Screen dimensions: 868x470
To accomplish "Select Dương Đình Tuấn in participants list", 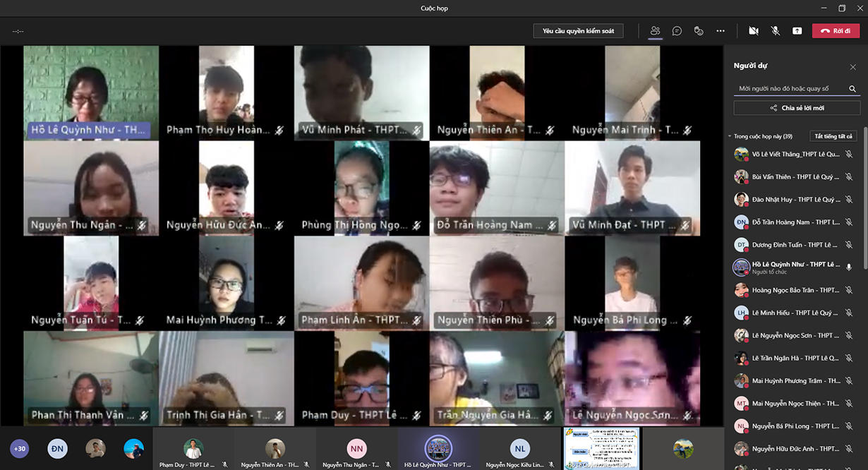I will (x=794, y=245).
